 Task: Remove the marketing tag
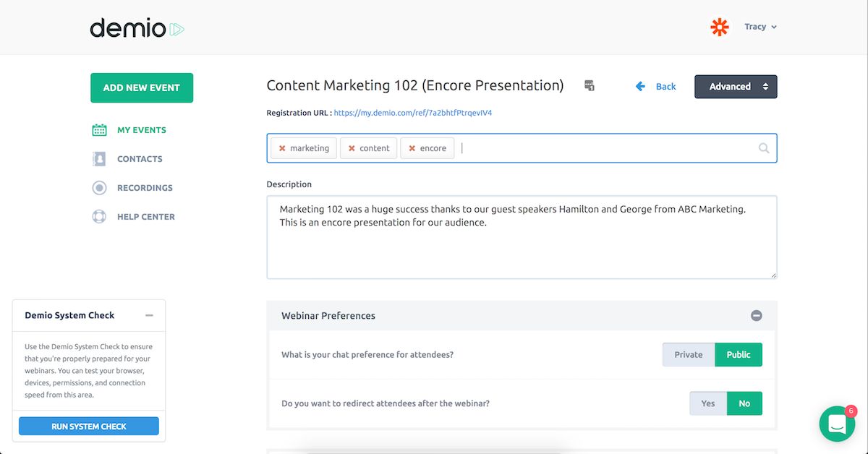click(282, 148)
